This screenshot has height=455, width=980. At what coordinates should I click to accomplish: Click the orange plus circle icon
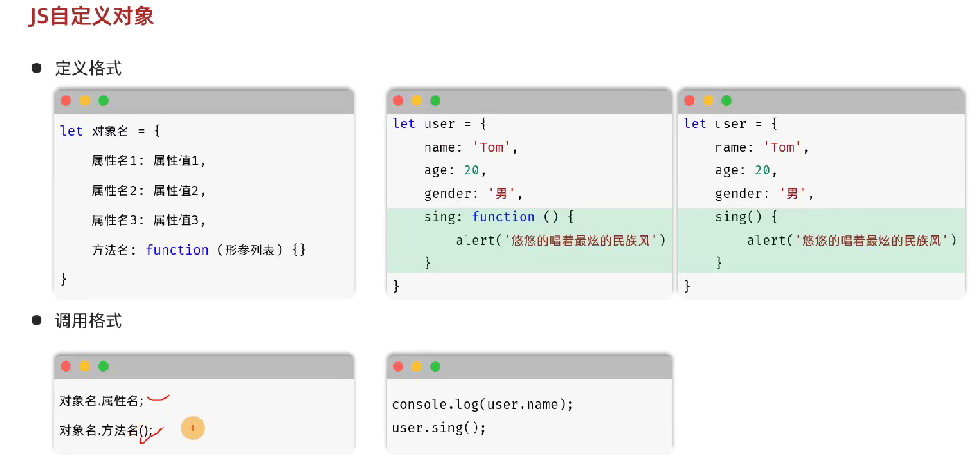click(x=193, y=428)
